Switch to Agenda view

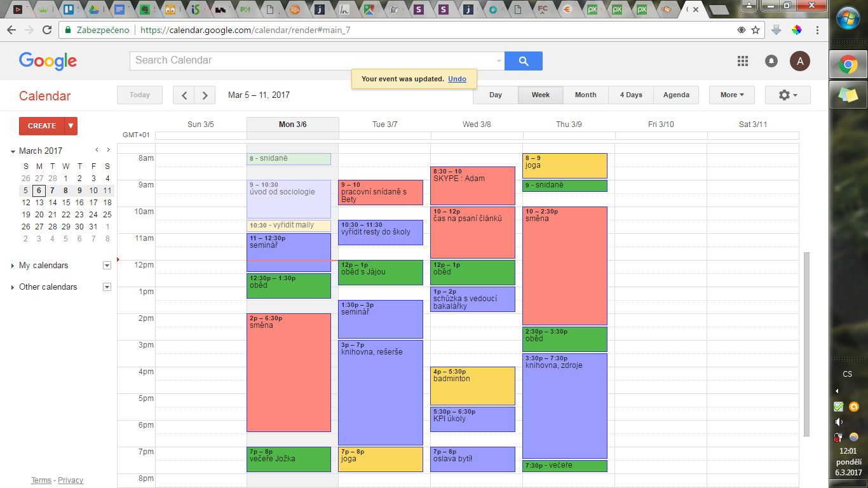[676, 95]
